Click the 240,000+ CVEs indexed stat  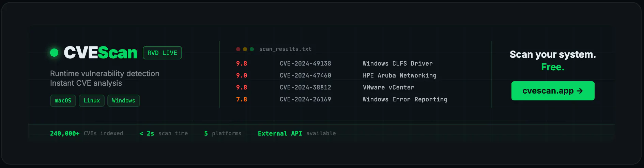87,134
